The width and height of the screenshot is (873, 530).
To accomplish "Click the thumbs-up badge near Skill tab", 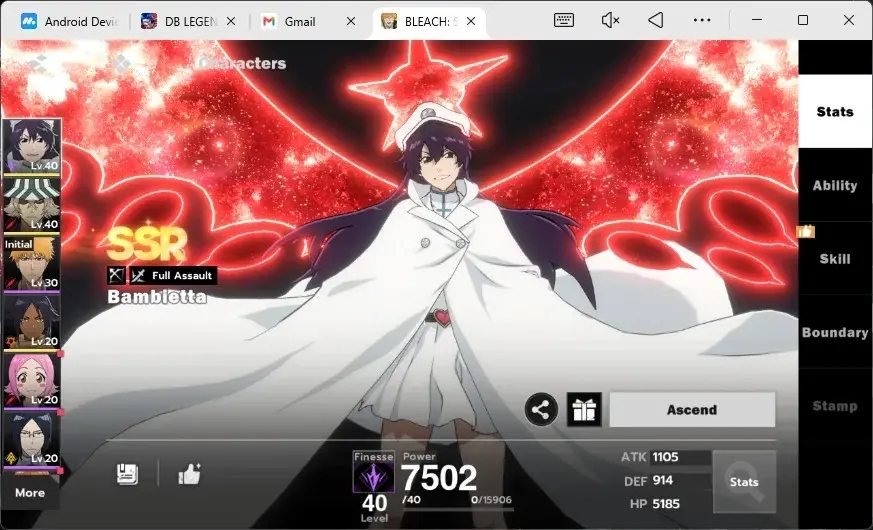I will pyautogui.click(x=806, y=230).
